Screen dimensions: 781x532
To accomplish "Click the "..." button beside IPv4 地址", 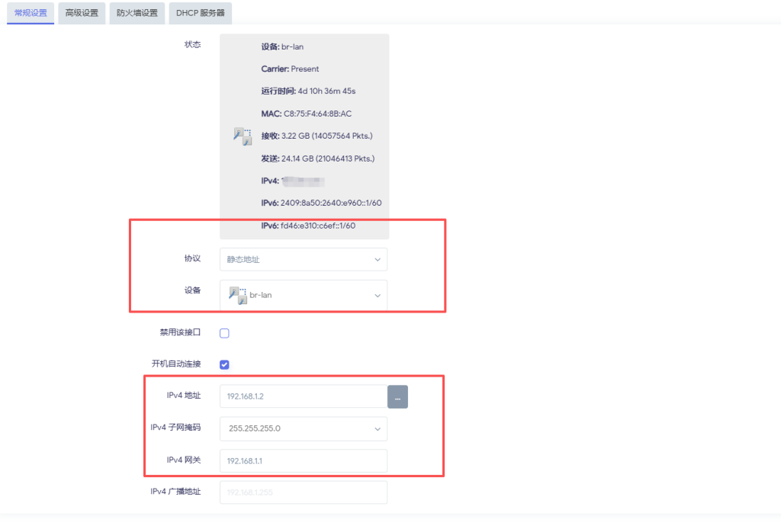I will 397,396.
